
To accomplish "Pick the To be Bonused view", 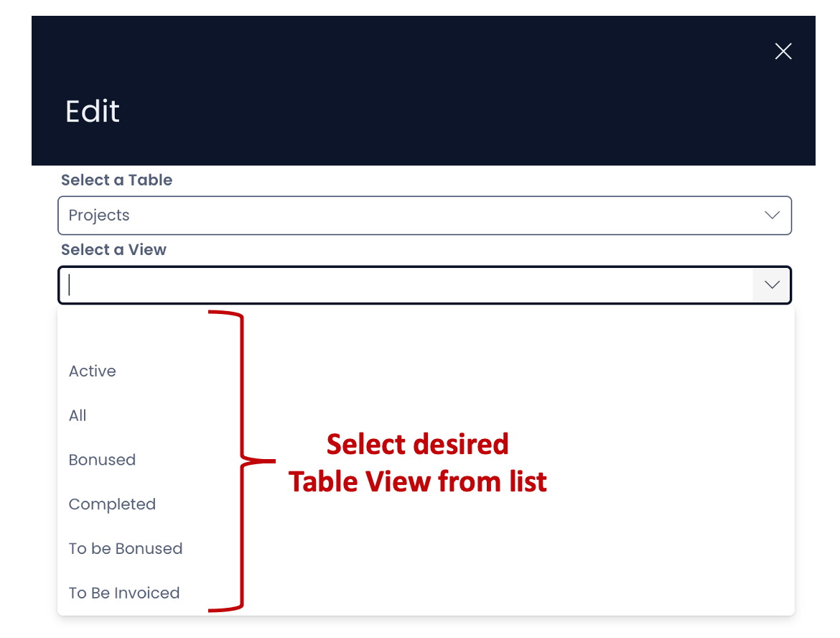I will pyautogui.click(x=426, y=549).
